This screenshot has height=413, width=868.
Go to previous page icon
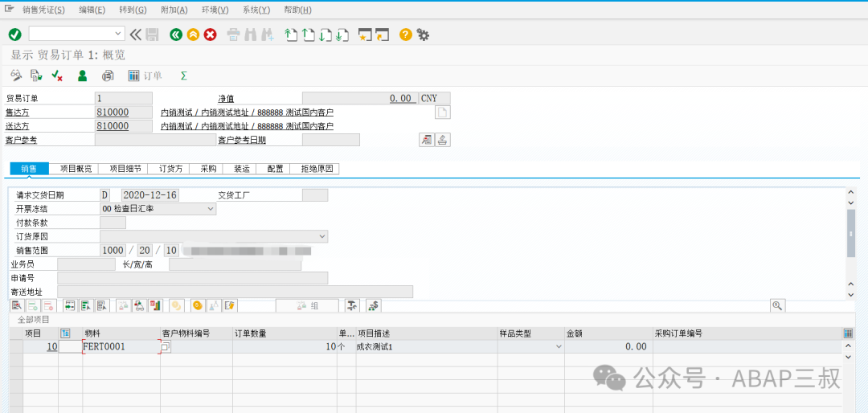tap(309, 35)
